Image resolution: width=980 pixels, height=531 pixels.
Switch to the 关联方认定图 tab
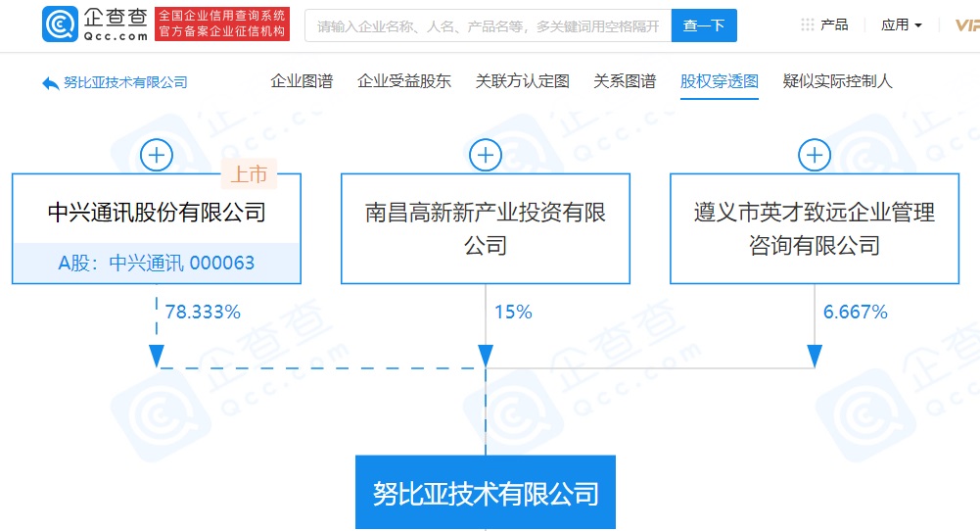[x=522, y=81]
